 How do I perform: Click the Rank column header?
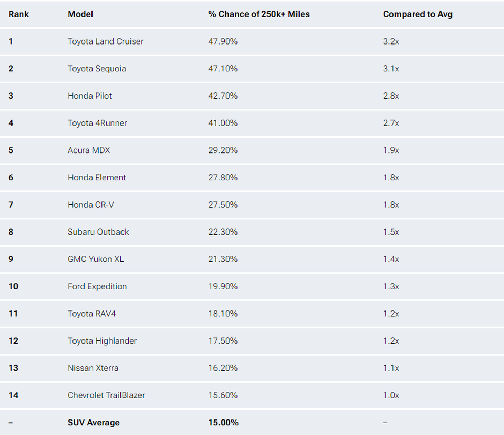click(x=19, y=14)
